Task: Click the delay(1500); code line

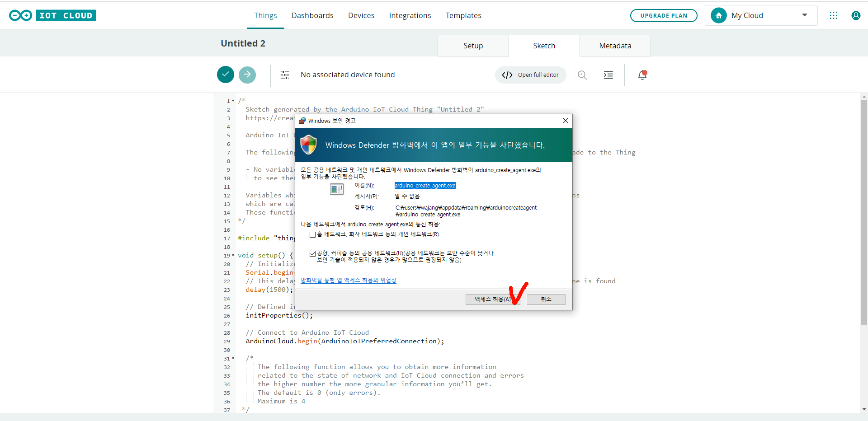Action: (269, 290)
